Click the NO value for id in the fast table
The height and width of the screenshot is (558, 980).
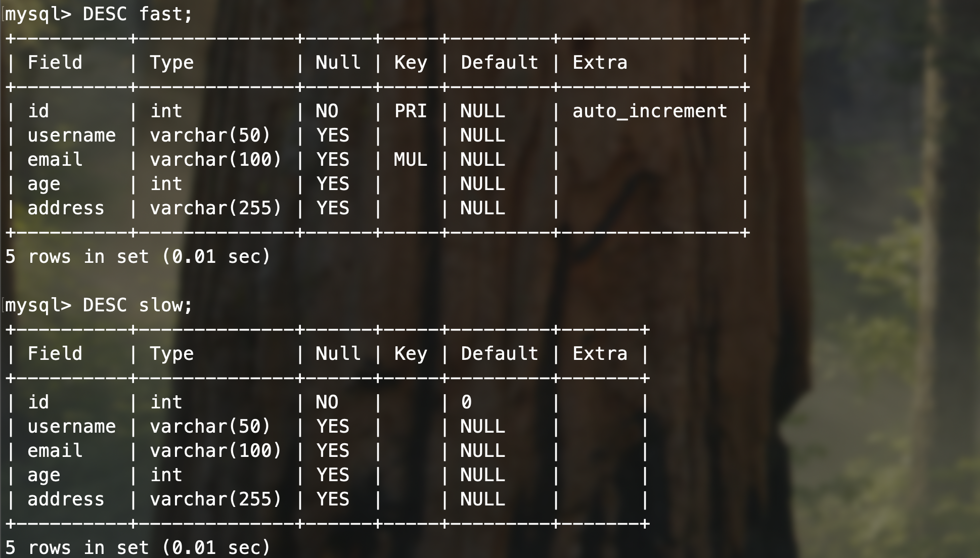coord(327,111)
